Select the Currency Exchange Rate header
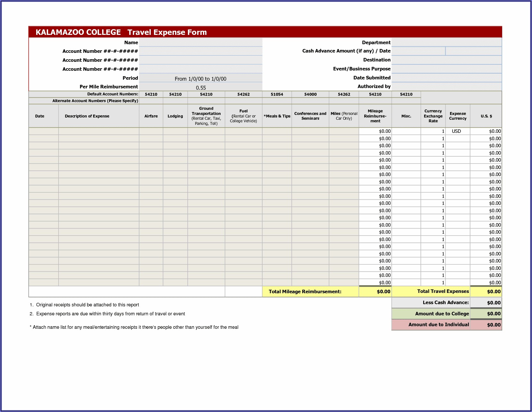 point(433,116)
